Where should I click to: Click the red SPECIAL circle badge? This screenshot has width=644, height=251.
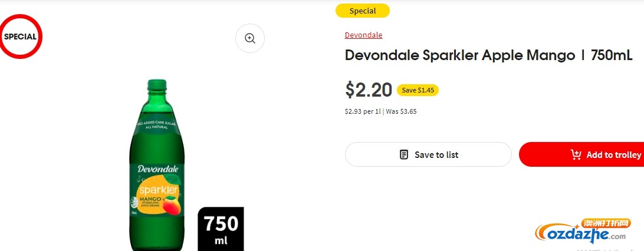[20, 36]
